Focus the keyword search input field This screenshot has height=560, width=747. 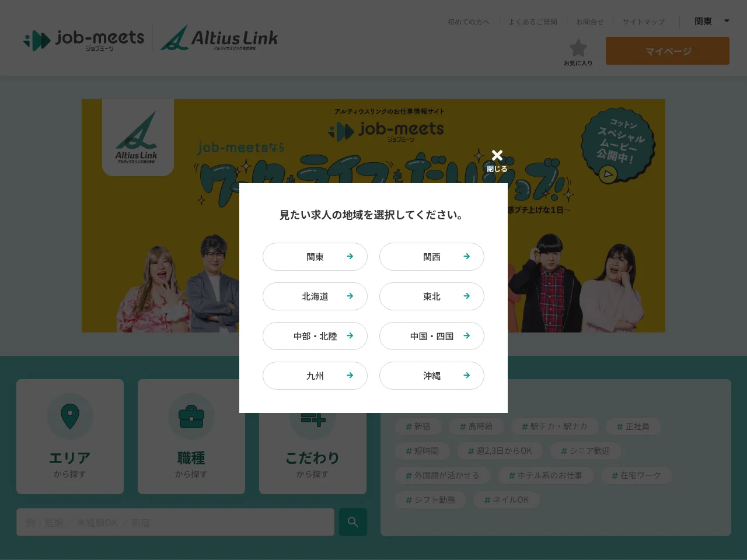point(175,522)
